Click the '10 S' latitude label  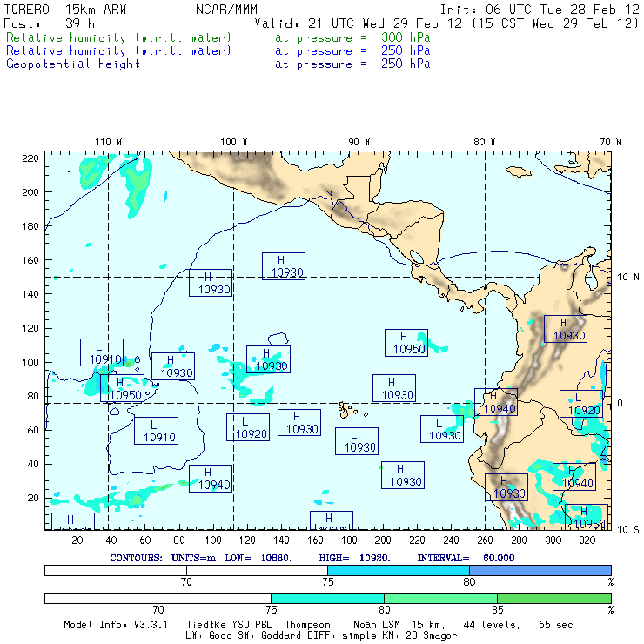pos(628,529)
